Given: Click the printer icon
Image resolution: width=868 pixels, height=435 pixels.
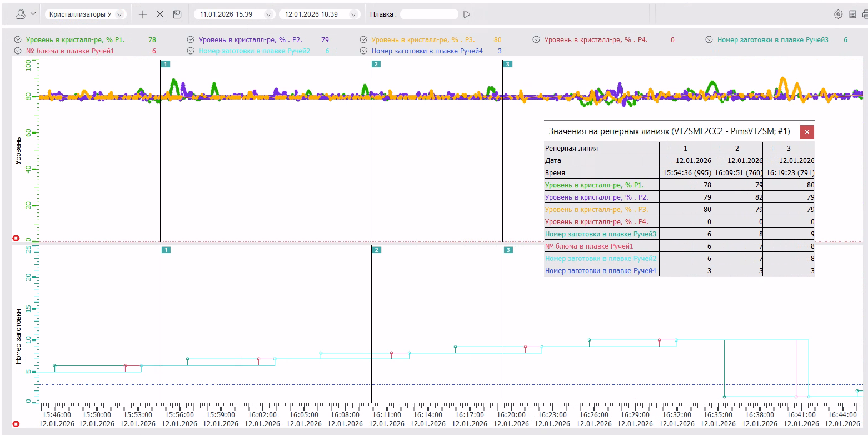Looking at the screenshot, I should 865,14.
